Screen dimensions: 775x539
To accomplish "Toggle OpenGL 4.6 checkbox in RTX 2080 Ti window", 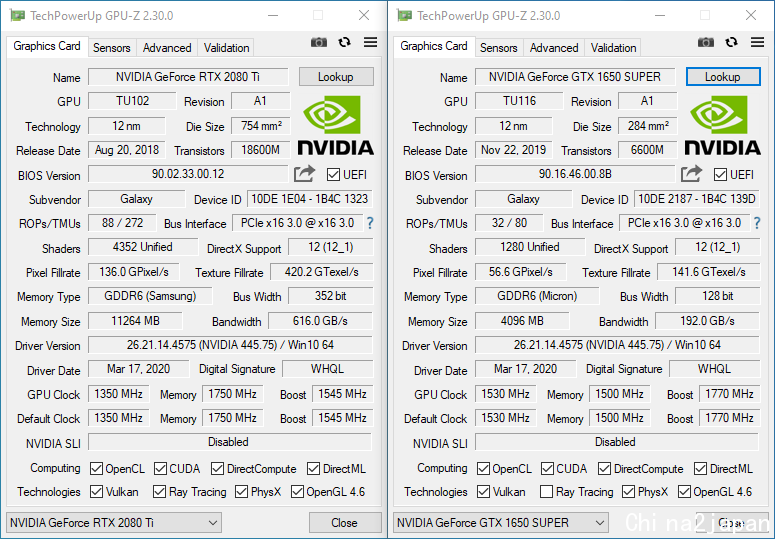I will [298, 492].
